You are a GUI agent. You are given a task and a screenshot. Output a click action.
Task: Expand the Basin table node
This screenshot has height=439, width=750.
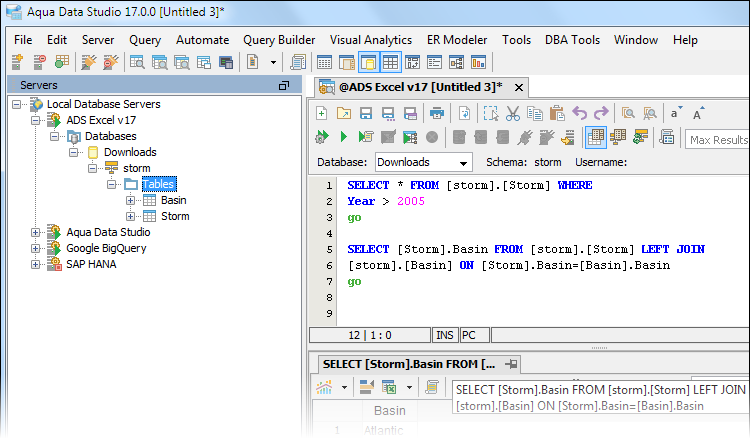click(x=130, y=200)
